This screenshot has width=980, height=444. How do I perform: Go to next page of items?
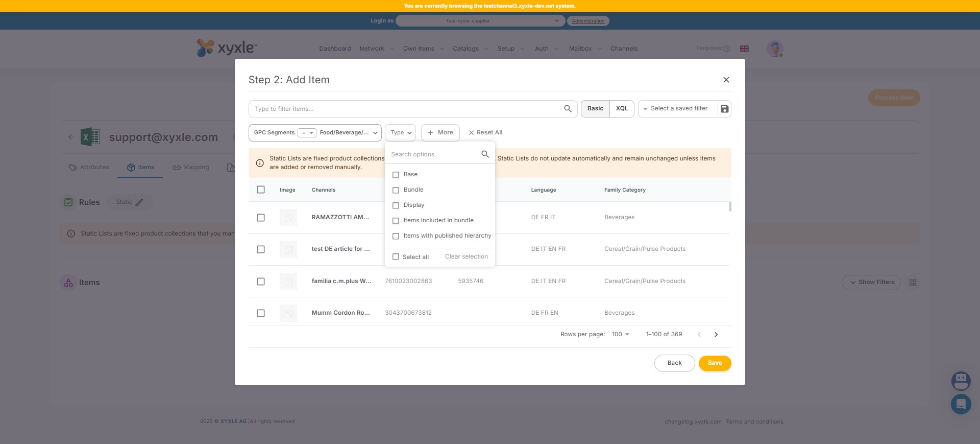pos(716,335)
